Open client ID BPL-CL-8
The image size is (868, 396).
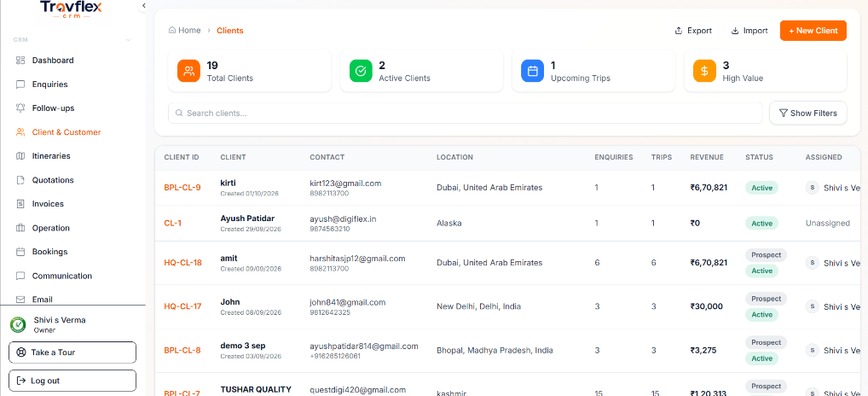pos(182,350)
